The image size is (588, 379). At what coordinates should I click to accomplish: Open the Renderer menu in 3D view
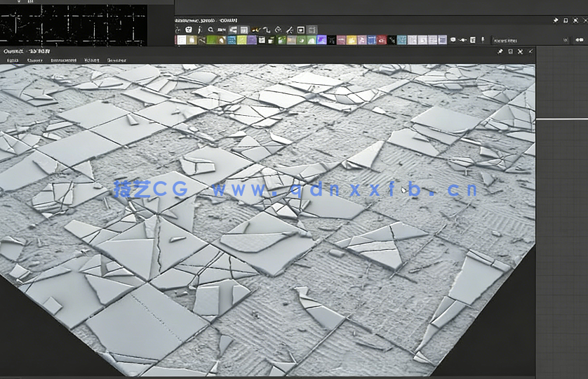coord(116,60)
